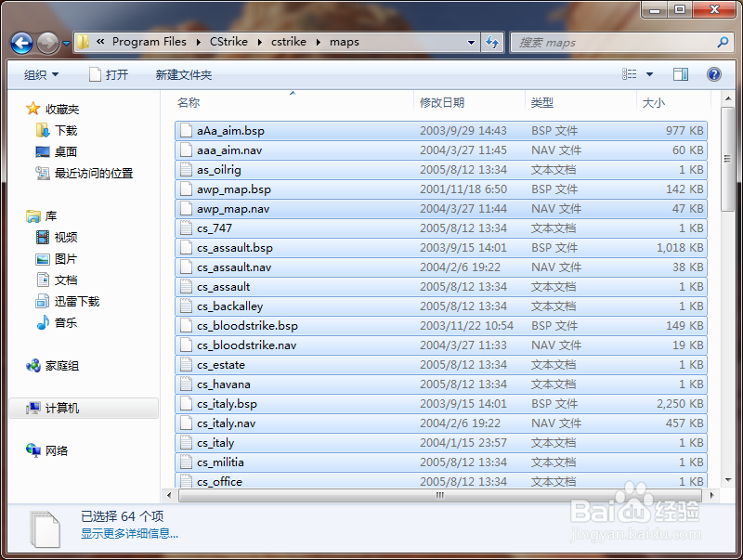Screen dimensions: 743x560
Task: Open 桌面 in favorites
Action: coord(66,151)
